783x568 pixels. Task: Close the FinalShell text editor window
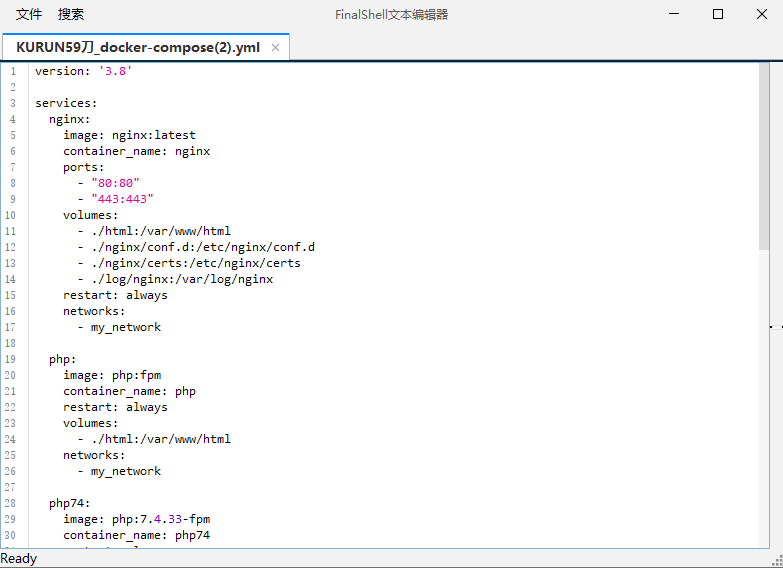point(761,14)
